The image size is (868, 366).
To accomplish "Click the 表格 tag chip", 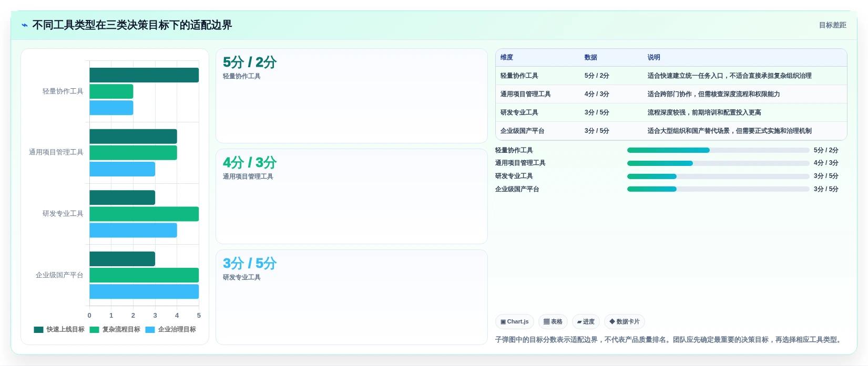I will tap(553, 321).
